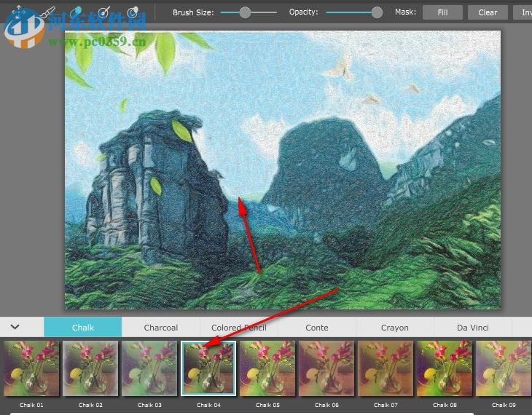Screen dimensions: 532x415
Task: Click the Clear mask button
Action: [488, 12]
